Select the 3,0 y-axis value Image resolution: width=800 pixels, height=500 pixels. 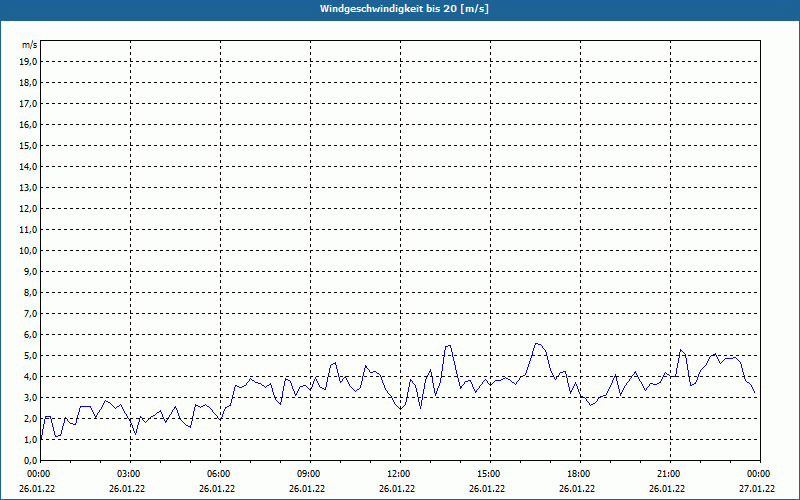[30, 397]
